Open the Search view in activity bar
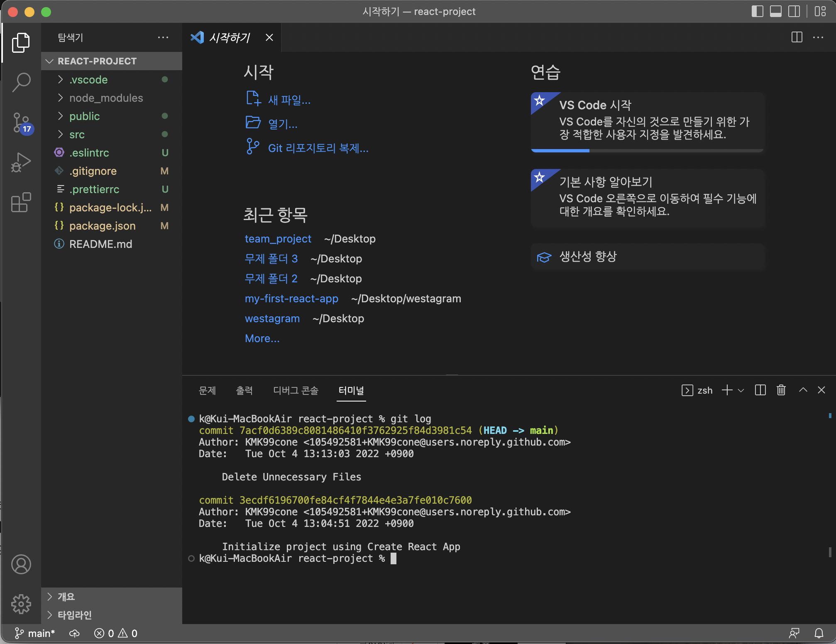 point(21,82)
